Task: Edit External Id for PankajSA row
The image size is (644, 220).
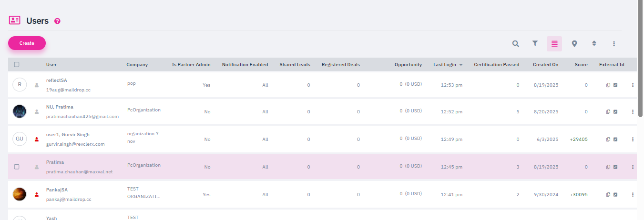Action: (615, 195)
